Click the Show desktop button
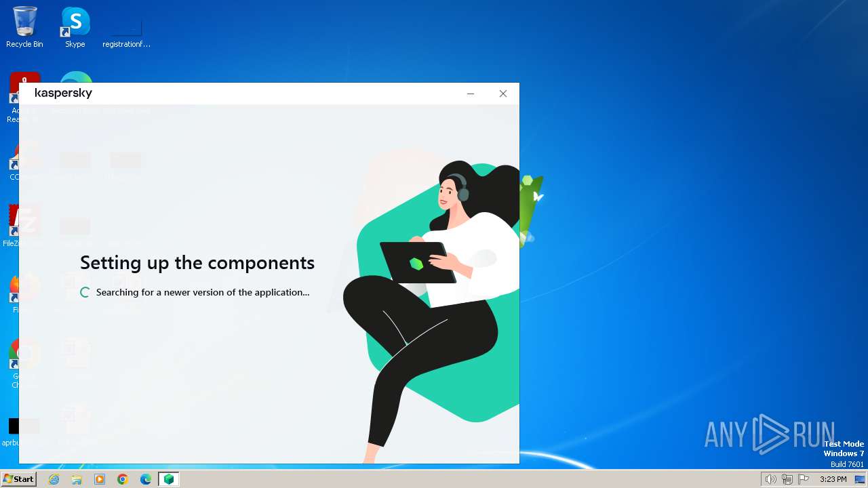868x488 pixels. click(x=860, y=479)
